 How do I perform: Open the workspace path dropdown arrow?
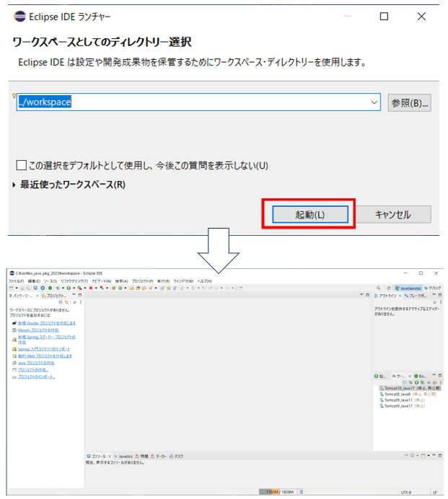pos(374,102)
